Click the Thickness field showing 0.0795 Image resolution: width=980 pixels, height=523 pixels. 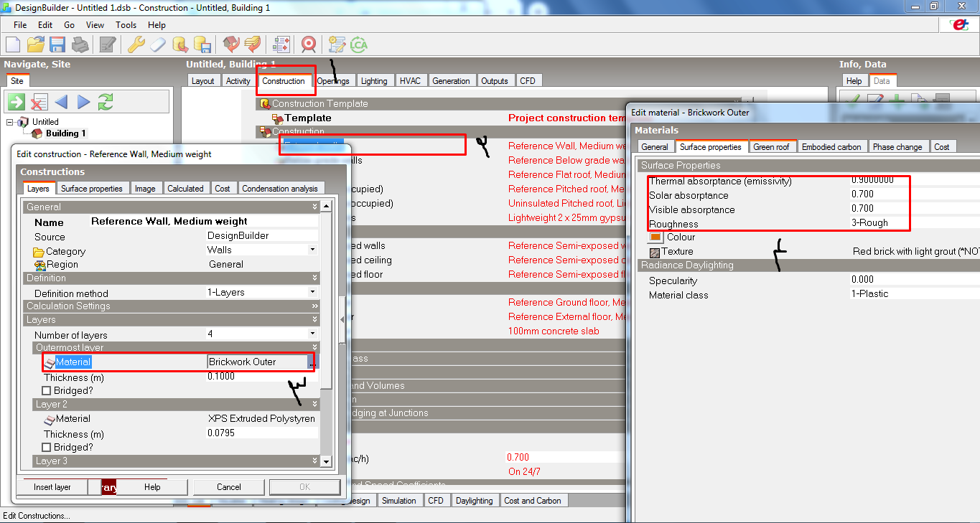click(262, 433)
